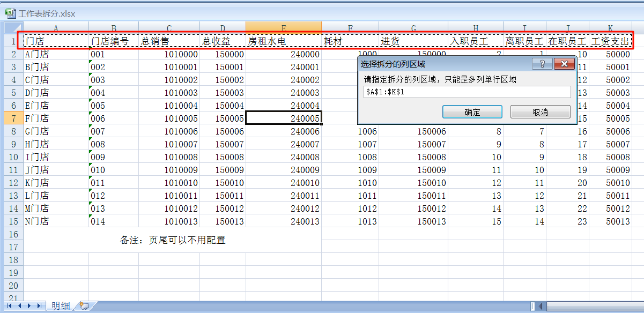Click the cell containing 1010003

[x=169, y=93]
